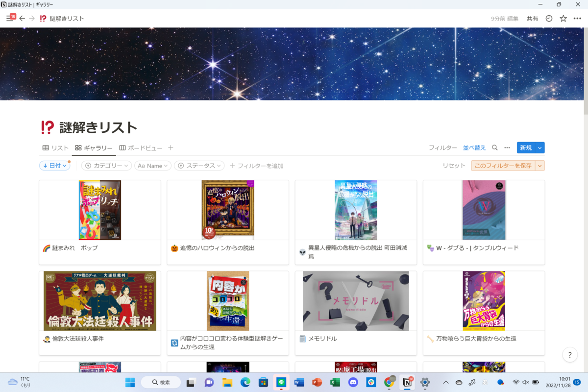Expand the save filter dropdown arrow

[540, 166]
